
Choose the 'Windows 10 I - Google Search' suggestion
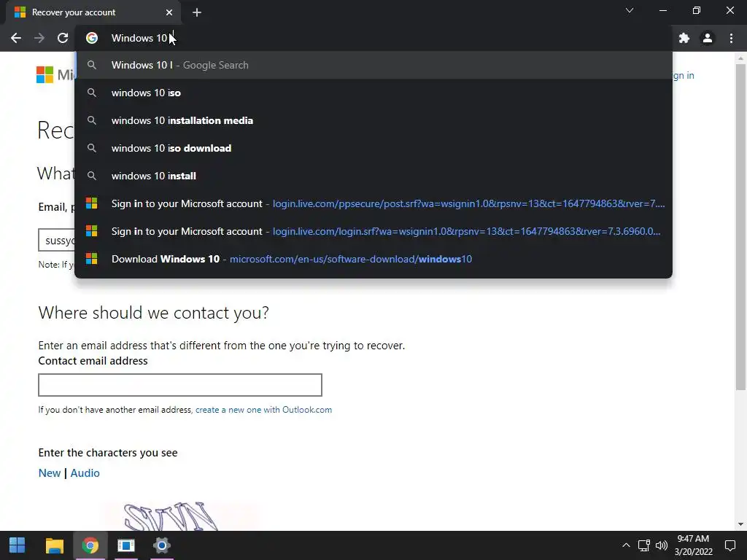(373, 65)
